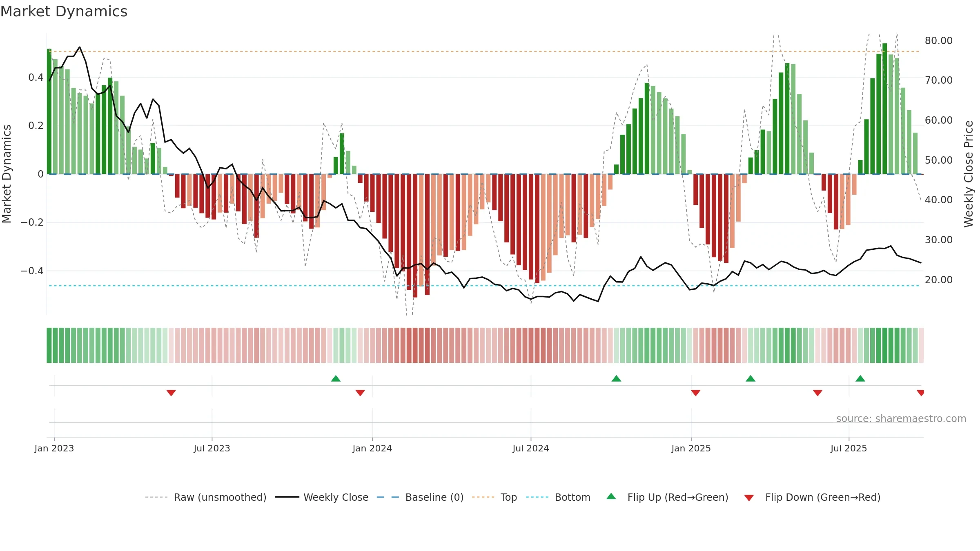Toggle the Bottom legend entry
The image size is (980, 551).
558,497
